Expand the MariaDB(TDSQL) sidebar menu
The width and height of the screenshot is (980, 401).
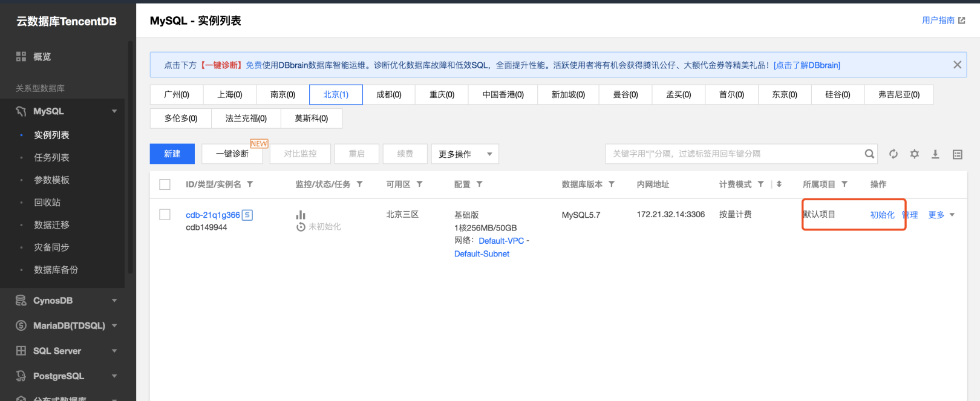(x=114, y=325)
